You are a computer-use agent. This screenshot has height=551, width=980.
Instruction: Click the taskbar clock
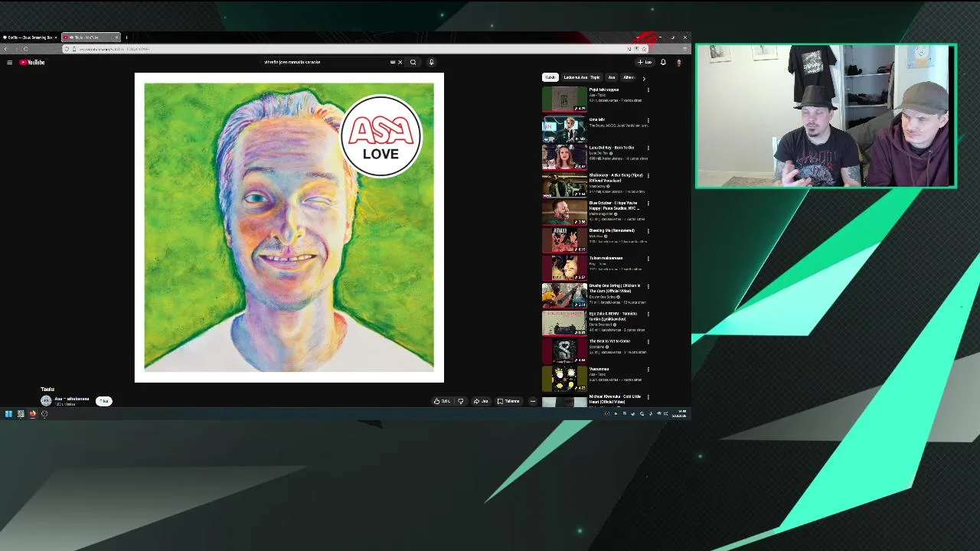[679, 414]
